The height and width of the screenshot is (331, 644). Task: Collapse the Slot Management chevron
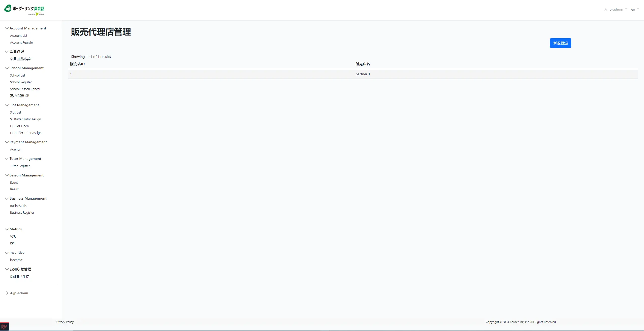(x=7, y=105)
